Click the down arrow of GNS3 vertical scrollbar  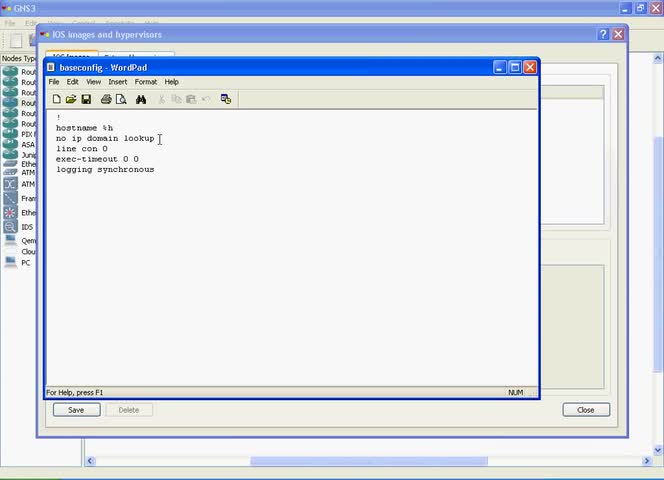tap(658, 449)
